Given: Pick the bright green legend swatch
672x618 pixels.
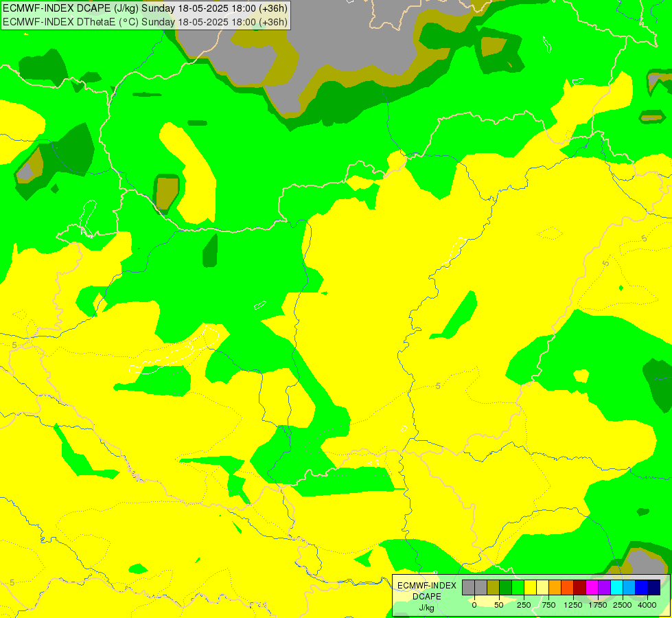Looking at the screenshot, I should pyautogui.click(x=518, y=587).
